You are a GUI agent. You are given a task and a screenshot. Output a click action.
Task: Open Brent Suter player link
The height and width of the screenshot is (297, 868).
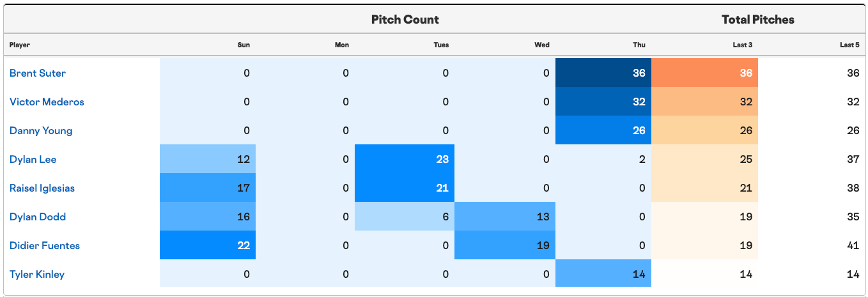tap(38, 73)
